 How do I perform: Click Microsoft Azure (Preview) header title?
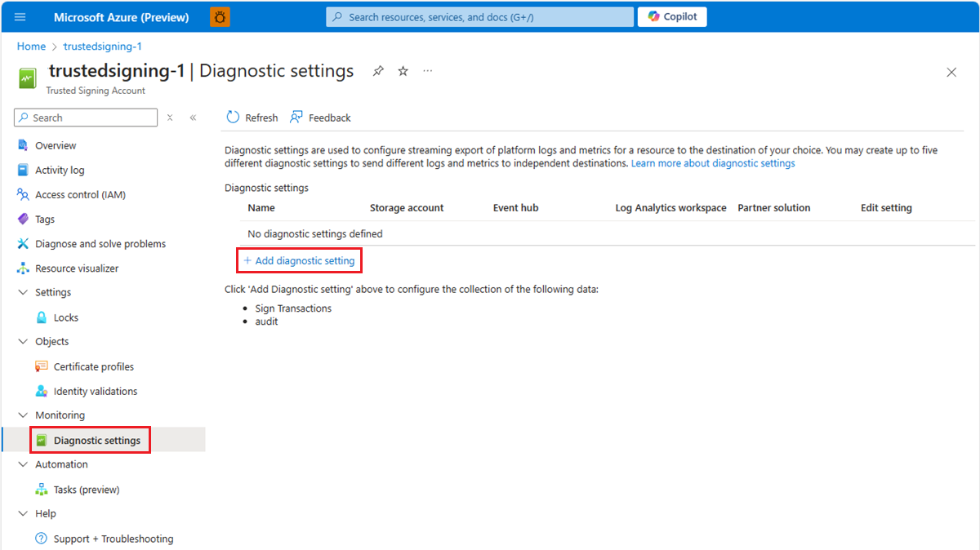122,16
